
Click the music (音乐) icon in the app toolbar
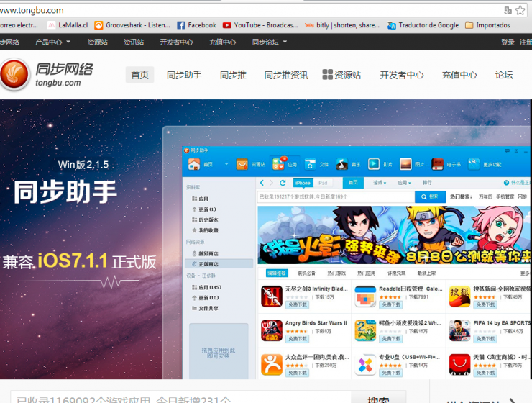point(343,164)
